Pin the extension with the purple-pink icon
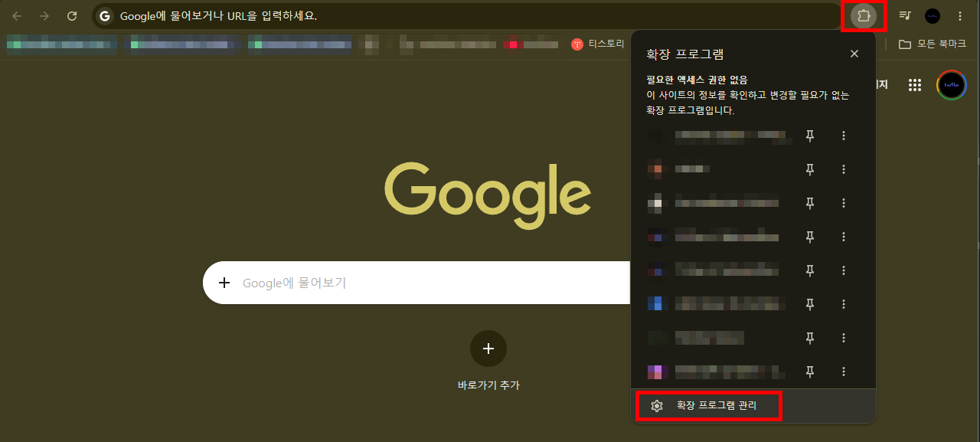This screenshot has height=442, width=980. (810, 372)
